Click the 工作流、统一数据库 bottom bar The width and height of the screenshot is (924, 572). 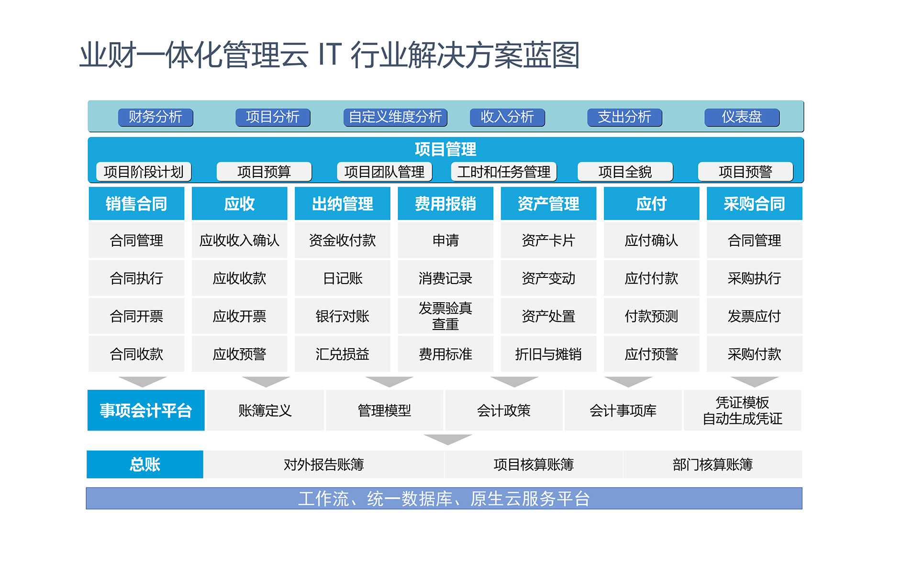(x=444, y=499)
